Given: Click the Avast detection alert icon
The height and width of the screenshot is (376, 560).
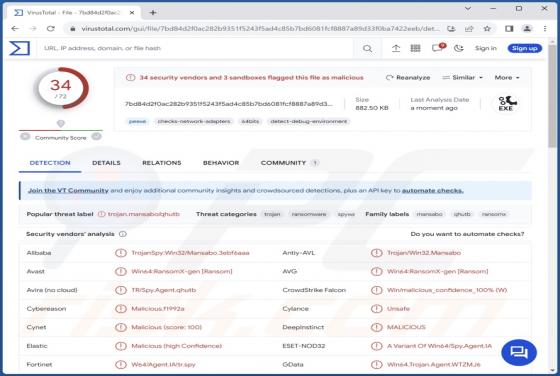Looking at the screenshot, I should [121, 272].
